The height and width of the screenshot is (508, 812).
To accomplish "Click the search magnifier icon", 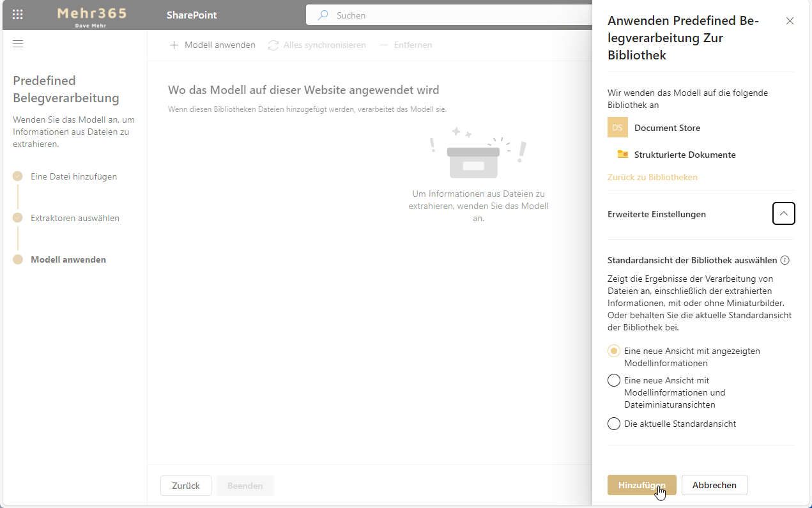I will (324, 15).
